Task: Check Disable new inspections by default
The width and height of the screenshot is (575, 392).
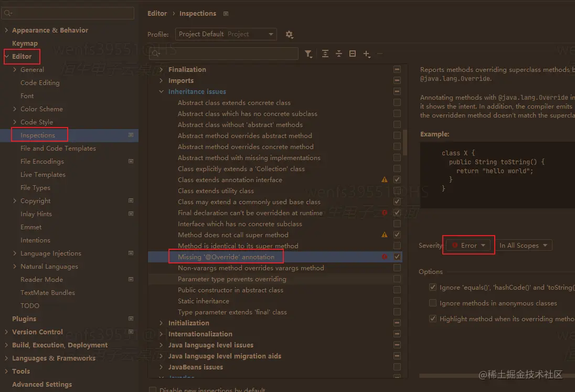Action: coord(153,389)
